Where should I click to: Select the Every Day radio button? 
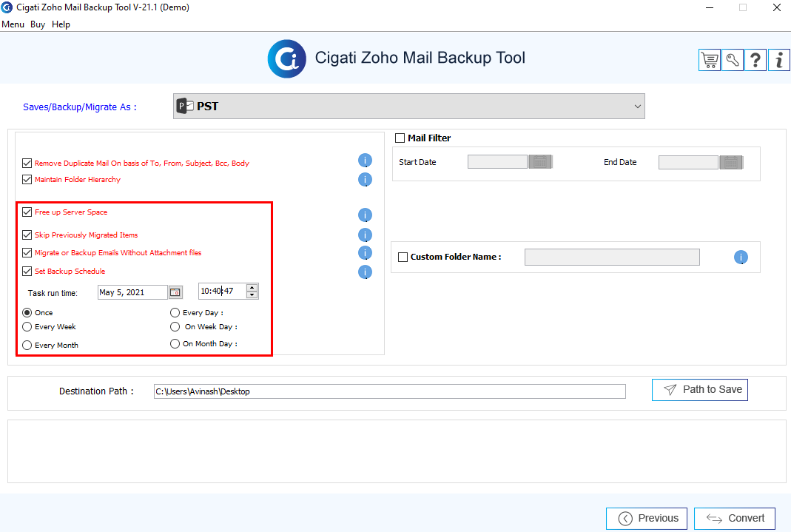(x=175, y=313)
